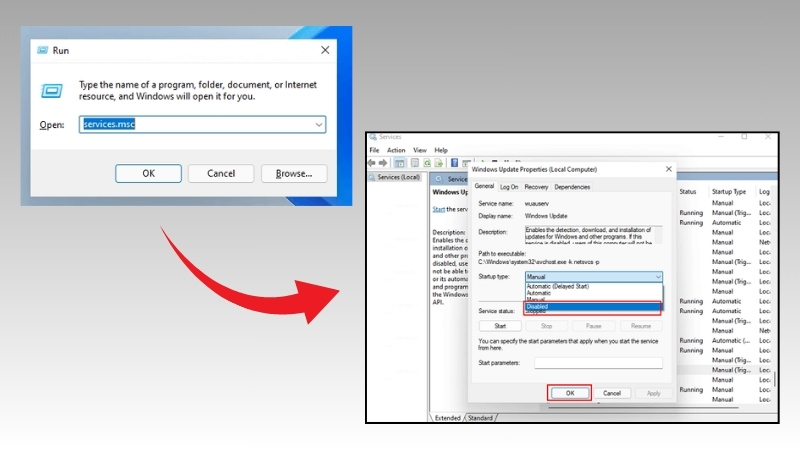Click Cancel in Windows Update Properties
The image size is (800, 450).
point(612,393)
